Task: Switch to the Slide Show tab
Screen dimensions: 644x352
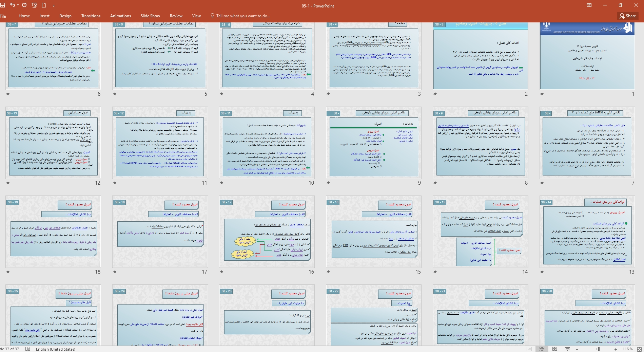Action: (150, 16)
